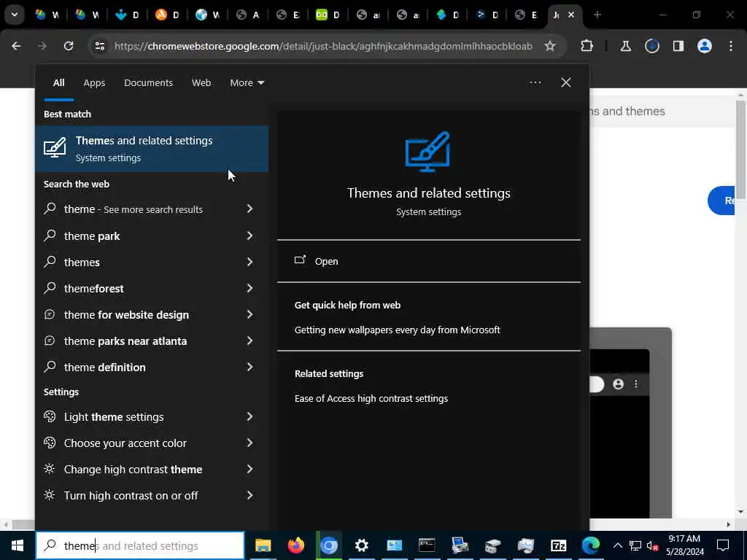Open Turn high contrast on or off result

[x=152, y=495]
